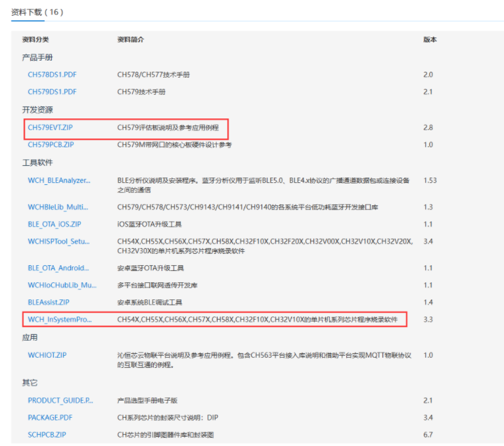Click the 资料简介 column header

click(x=131, y=39)
